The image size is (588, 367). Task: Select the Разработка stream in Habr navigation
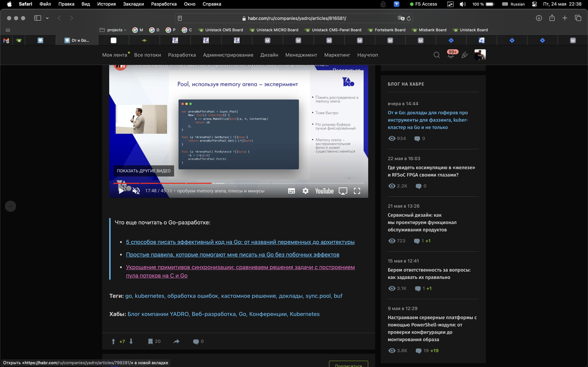pyautogui.click(x=182, y=55)
